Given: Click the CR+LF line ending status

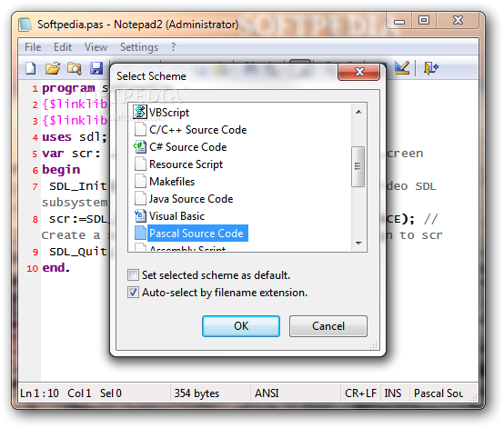Looking at the screenshot, I should click(x=360, y=393).
